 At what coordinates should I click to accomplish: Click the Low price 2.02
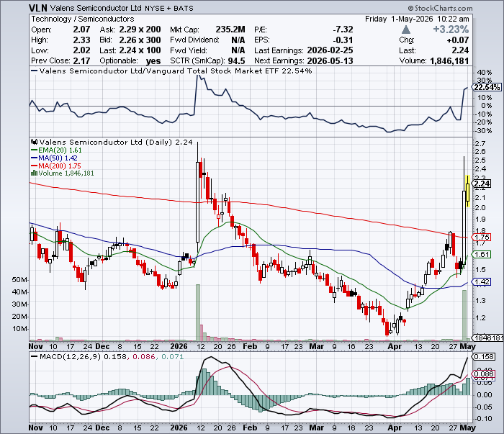point(81,50)
